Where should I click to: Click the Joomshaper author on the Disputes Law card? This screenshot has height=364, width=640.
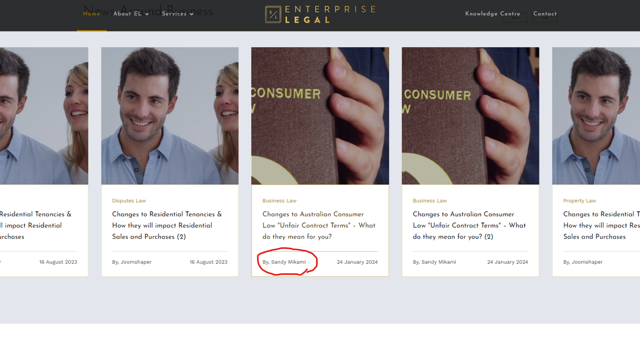132,262
